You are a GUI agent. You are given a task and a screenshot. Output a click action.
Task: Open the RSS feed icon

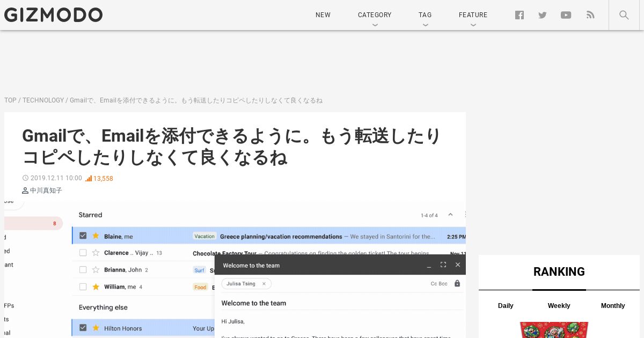point(590,15)
